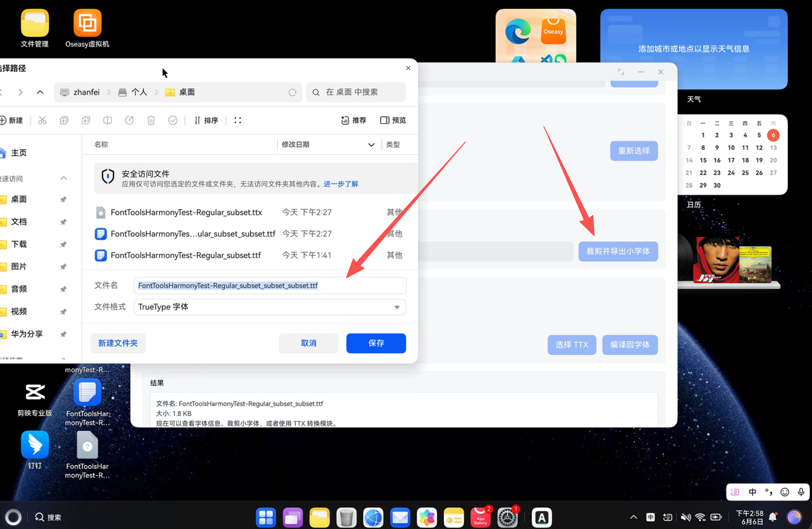The height and width of the screenshot is (529, 812).
Task: Open the 进一步了解 link
Action: (x=341, y=184)
